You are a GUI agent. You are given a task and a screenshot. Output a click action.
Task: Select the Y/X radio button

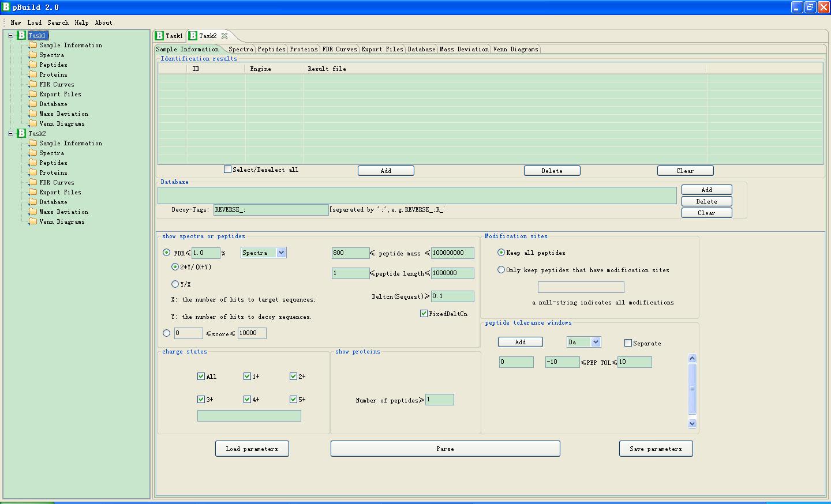point(175,284)
